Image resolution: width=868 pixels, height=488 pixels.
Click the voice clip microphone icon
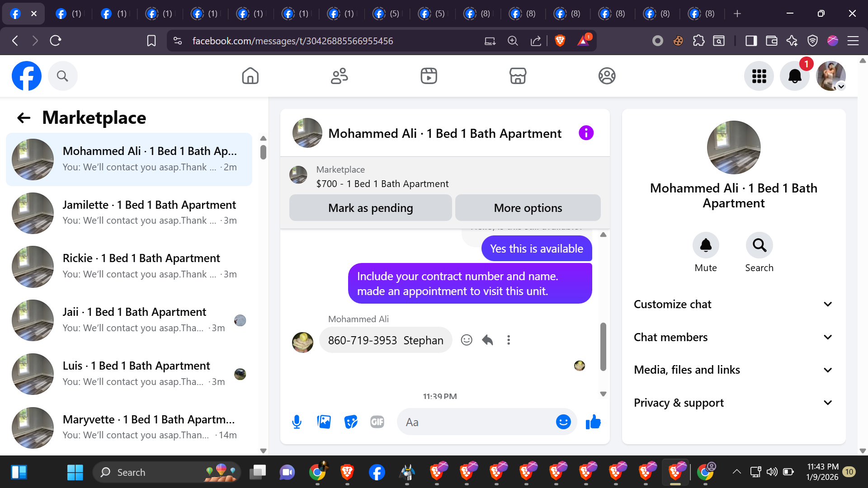(297, 422)
